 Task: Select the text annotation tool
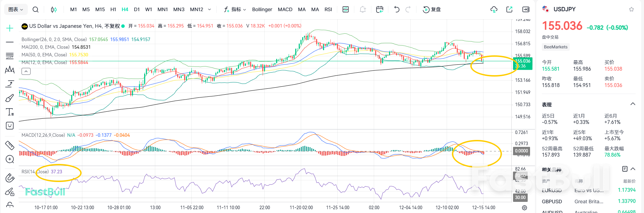pos(10,112)
